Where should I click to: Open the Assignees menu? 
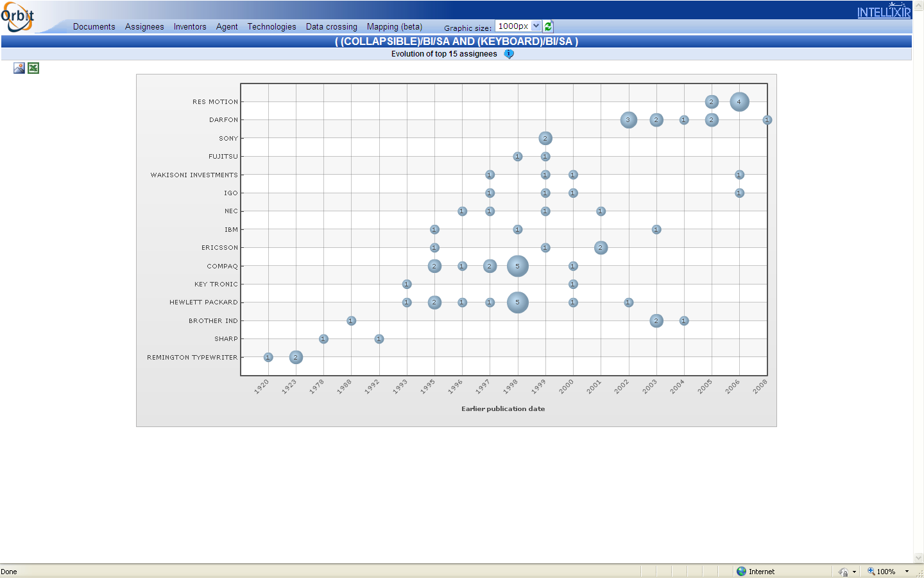coord(144,27)
